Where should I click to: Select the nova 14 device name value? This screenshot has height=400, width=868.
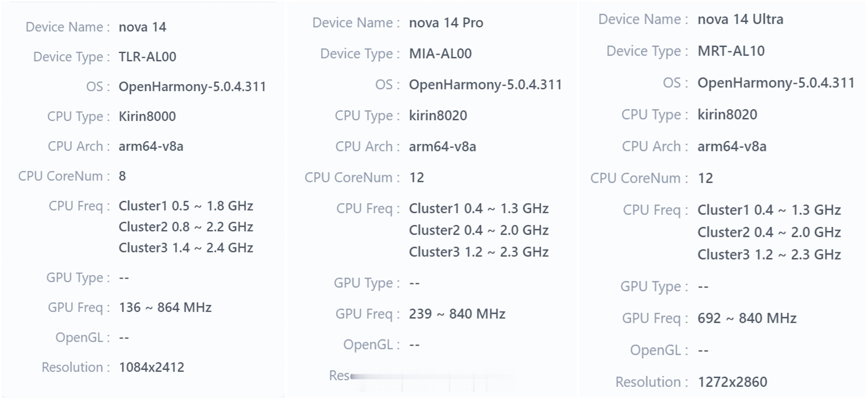142,27
